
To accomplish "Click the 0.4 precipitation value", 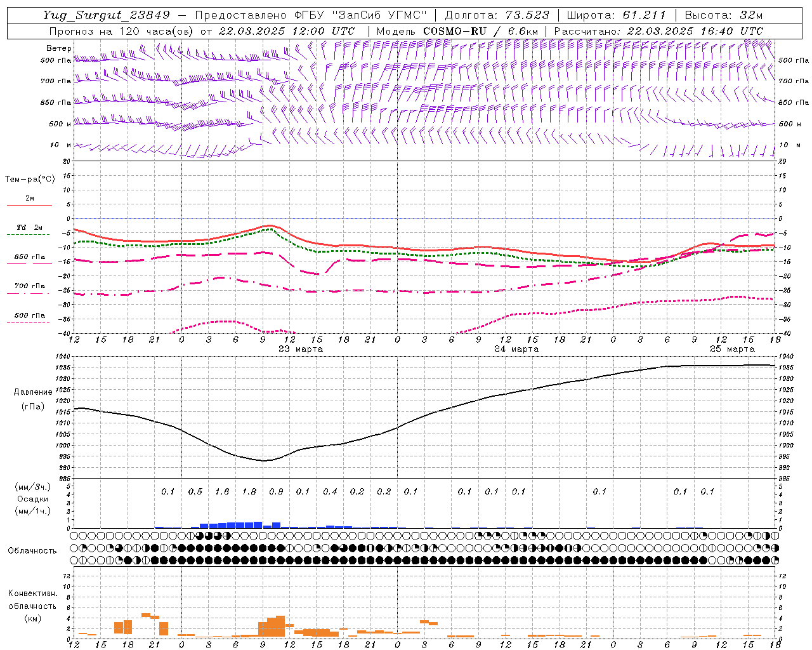I will (x=330, y=491).
